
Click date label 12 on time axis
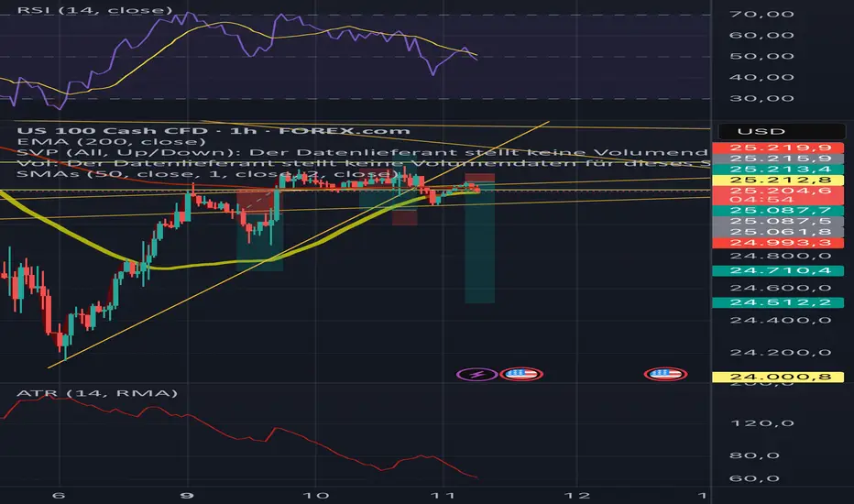click(x=577, y=495)
